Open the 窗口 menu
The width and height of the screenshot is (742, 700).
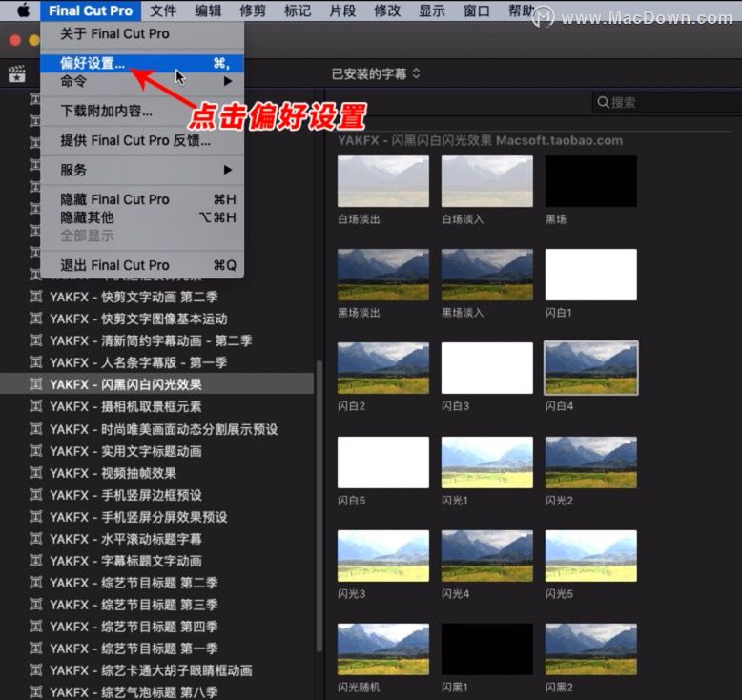coord(477,10)
